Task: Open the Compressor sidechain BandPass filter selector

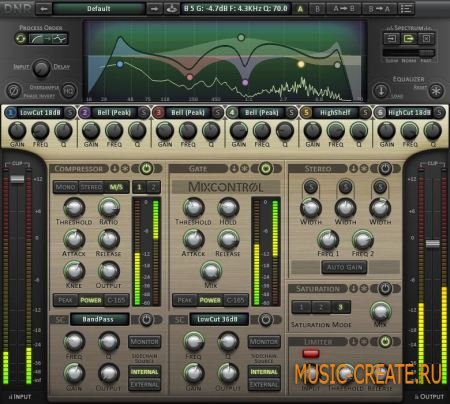Action: point(99,319)
